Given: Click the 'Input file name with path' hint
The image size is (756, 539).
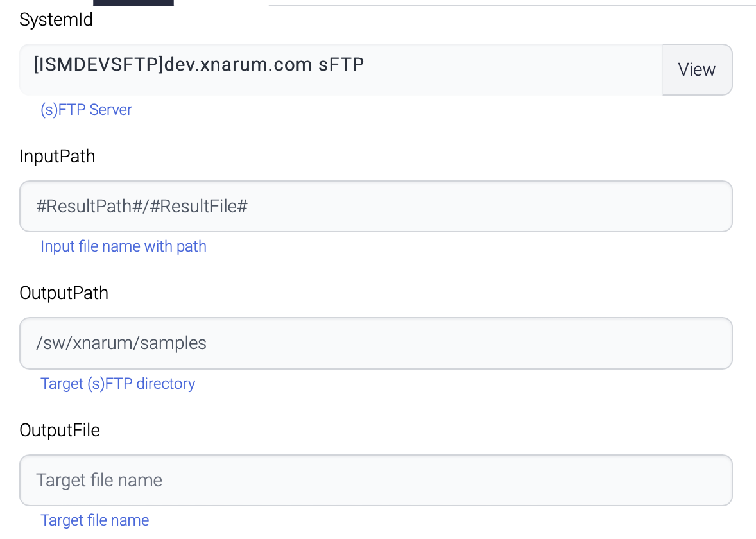Looking at the screenshot, I should 123,246.
